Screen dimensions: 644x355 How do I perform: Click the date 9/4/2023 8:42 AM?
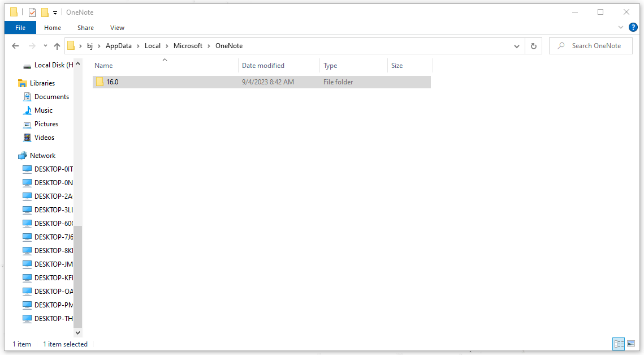pyautogui.click(x=268, y=82)
